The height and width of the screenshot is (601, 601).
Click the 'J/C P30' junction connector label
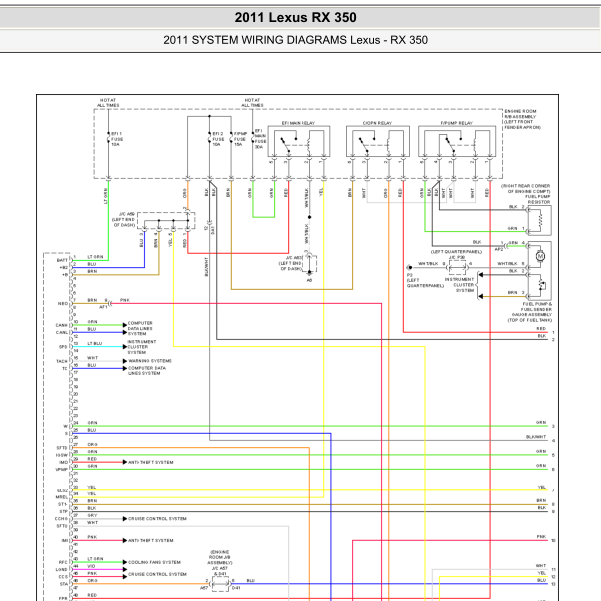coord(457,257)
